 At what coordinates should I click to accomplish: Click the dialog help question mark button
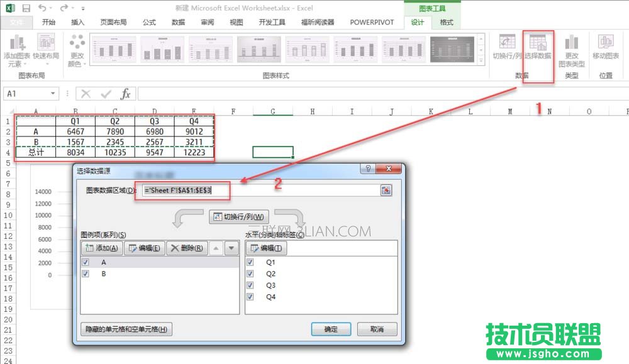pyautogui.click(x=368, y=170)
